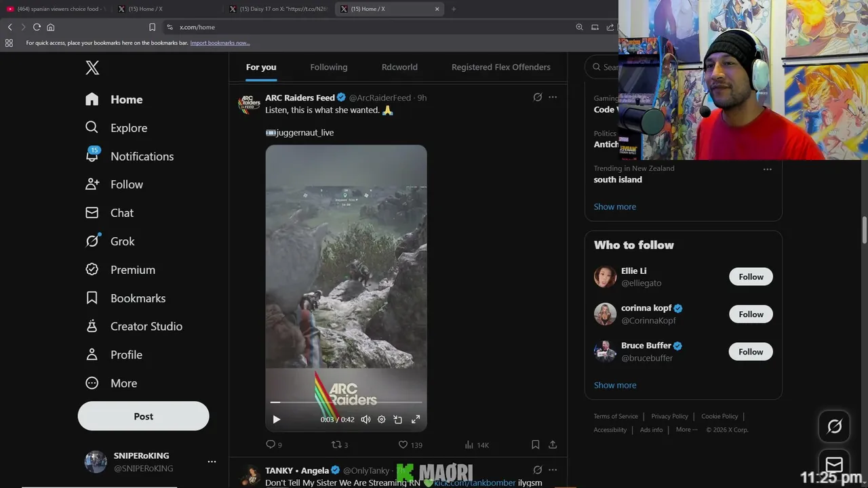Open Chat in the sidebar
The height and width of the screenshot is (488, 868).
tap(109, 213)
